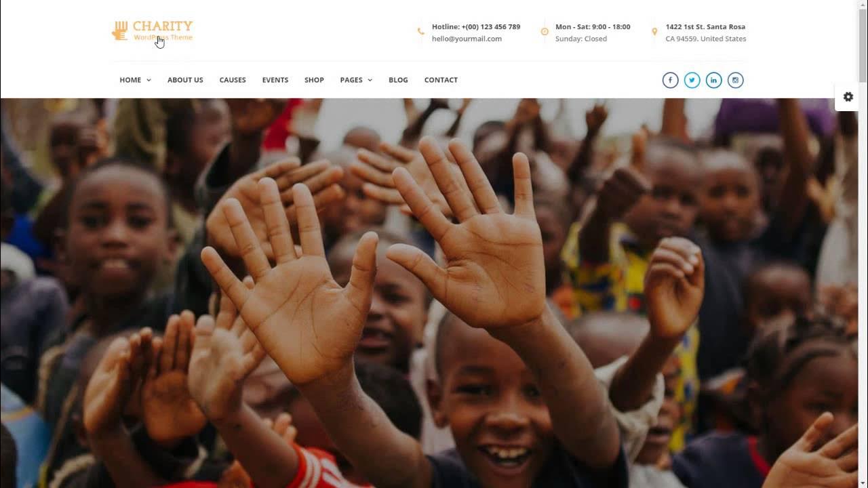Open the Facebook social icon
Image resolution: width=868 pixels, height=488 pixels.
(x=670, y=80)
